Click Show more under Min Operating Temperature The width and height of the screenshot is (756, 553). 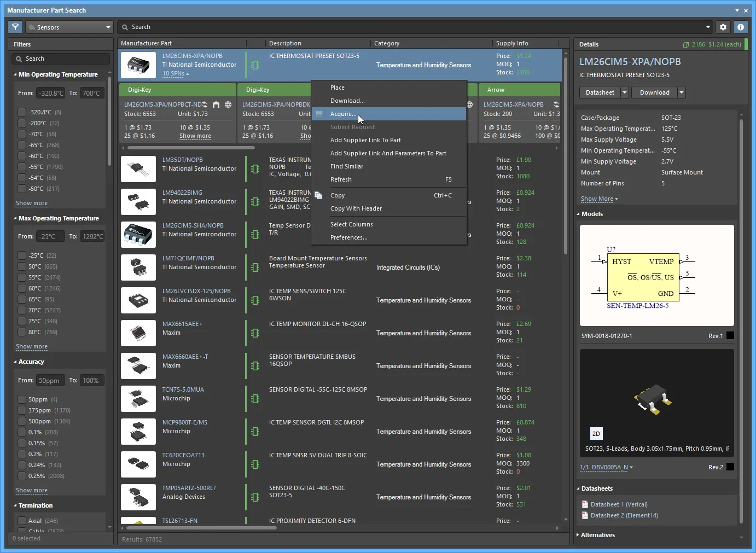[32, 203]
